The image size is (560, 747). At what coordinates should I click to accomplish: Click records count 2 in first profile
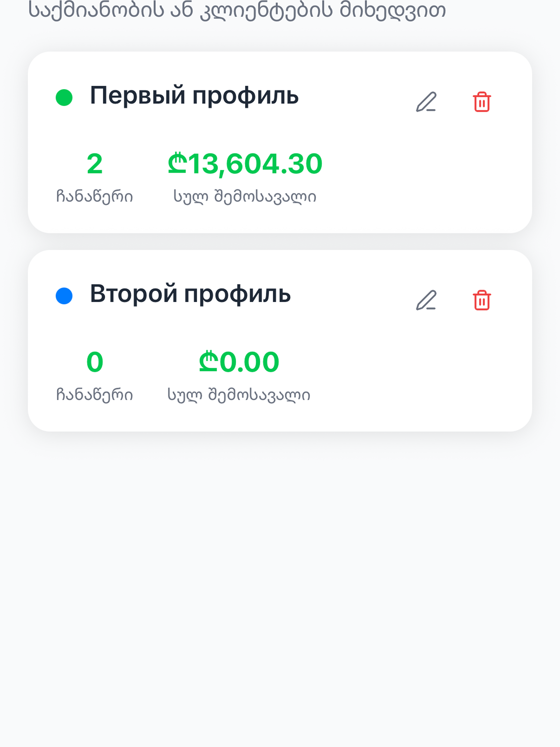pos(94,164)
